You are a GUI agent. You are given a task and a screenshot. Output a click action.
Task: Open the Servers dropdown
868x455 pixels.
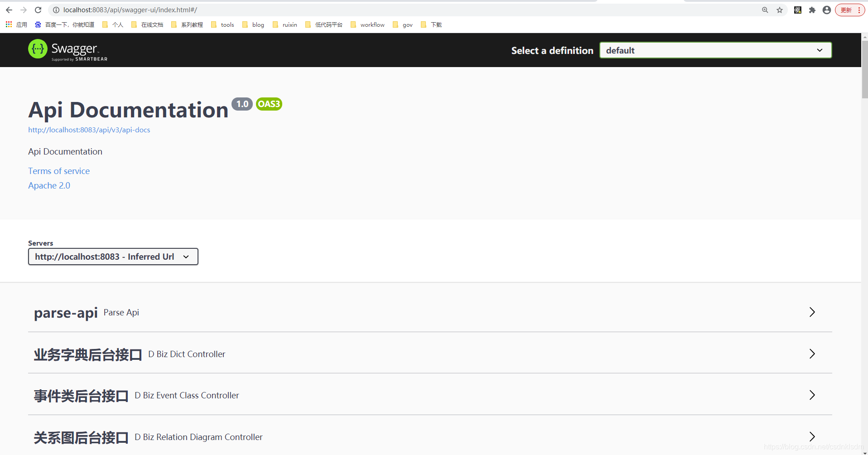click(x=113, y=257)
